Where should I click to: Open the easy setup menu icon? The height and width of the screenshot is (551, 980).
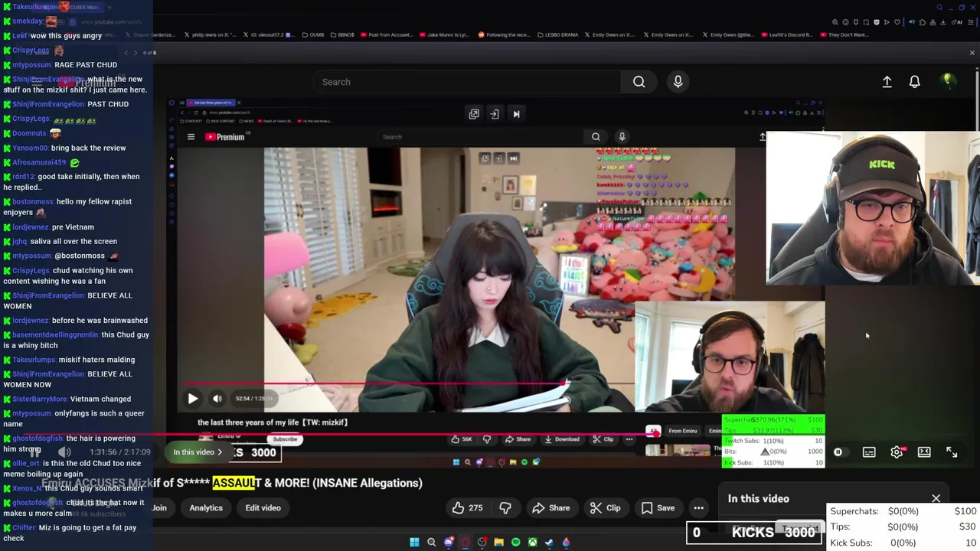point(970,22)
